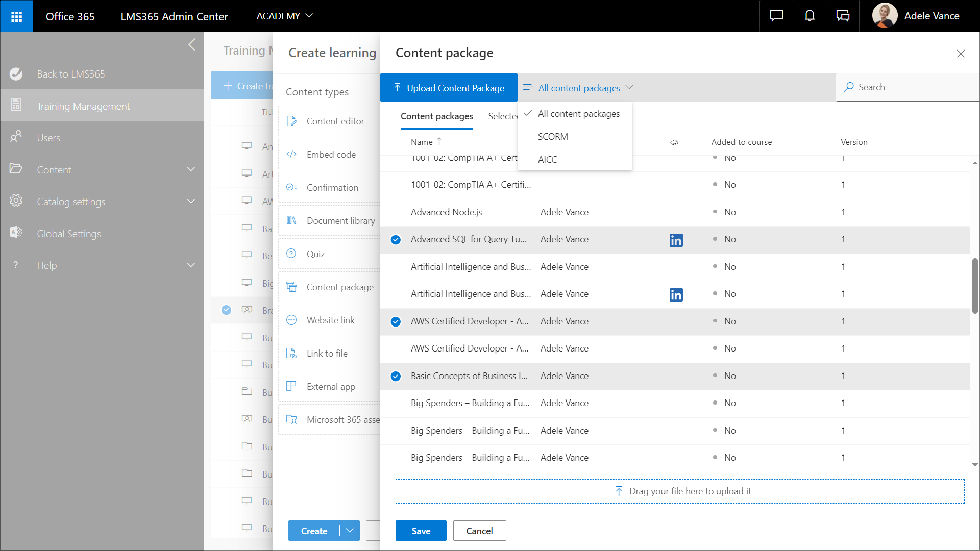
Task: Cancel the content package panel
Action: (x=479, y=531)
